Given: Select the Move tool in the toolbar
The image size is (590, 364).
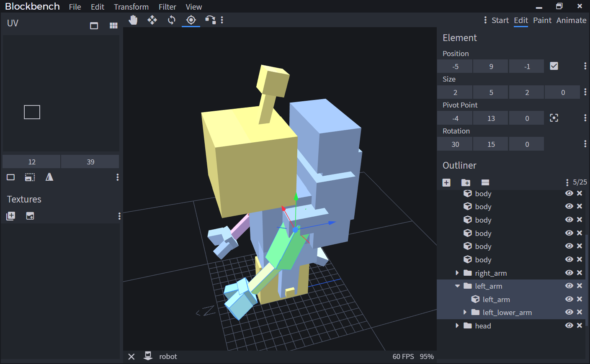Looking at the screenshot, I should (152, 20).
